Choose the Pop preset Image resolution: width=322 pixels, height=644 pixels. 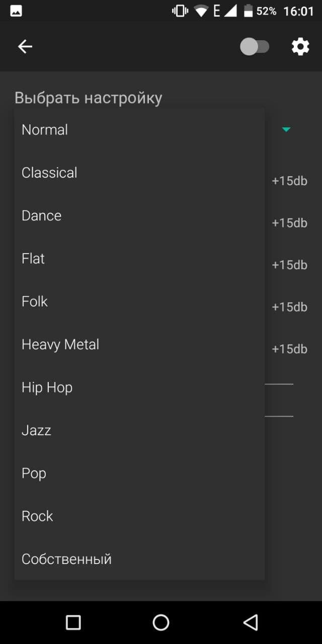coord(139,473)
